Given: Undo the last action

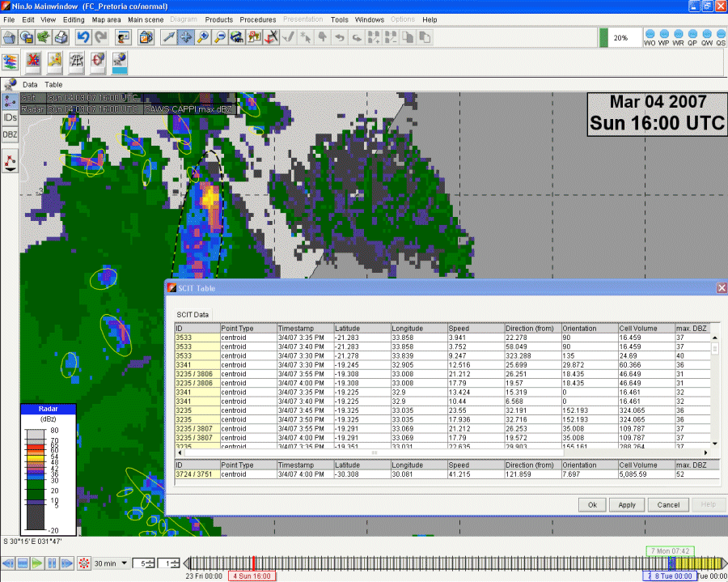Looking at the screenshot, I should pos(83,37).
